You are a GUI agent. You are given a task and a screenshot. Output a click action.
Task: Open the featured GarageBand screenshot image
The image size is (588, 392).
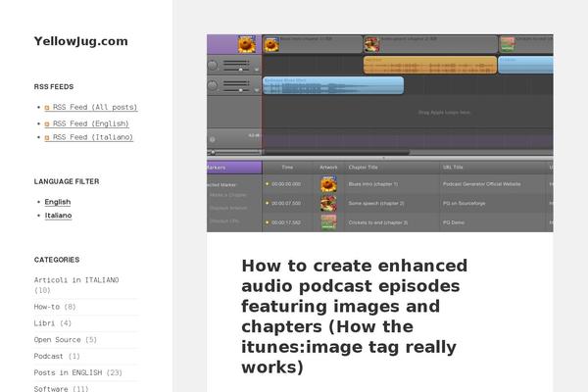click(380, 133)
